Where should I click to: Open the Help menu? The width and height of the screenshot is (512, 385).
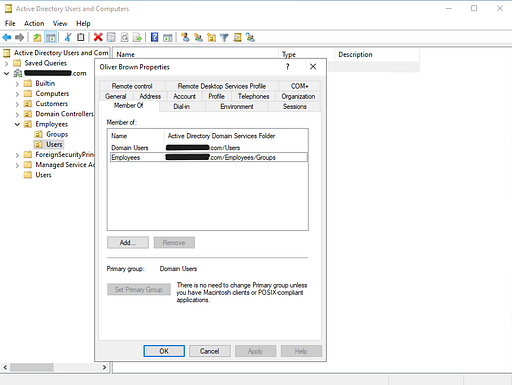tap(83, 23)
